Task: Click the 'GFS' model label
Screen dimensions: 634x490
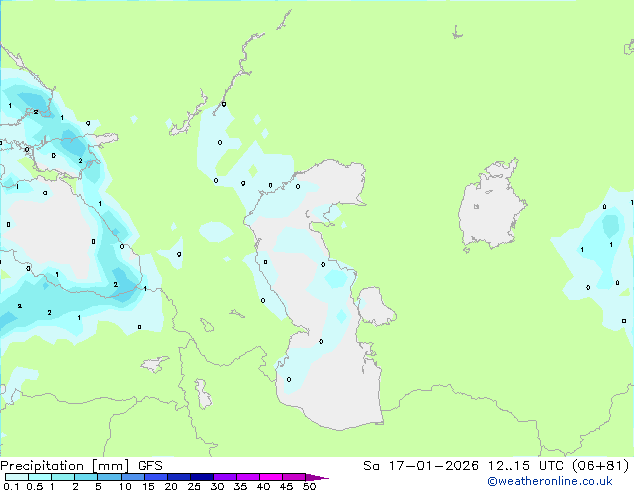Action: [x=150, y=466]
